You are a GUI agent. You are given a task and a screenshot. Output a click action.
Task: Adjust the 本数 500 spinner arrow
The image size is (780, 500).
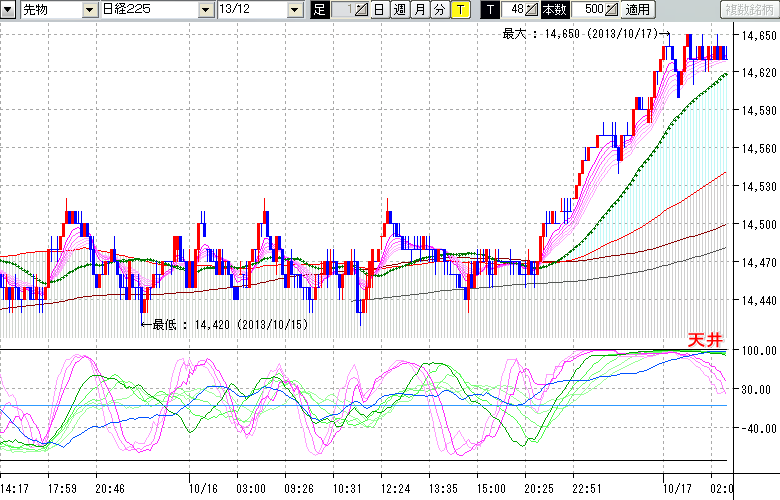(612, 10)
